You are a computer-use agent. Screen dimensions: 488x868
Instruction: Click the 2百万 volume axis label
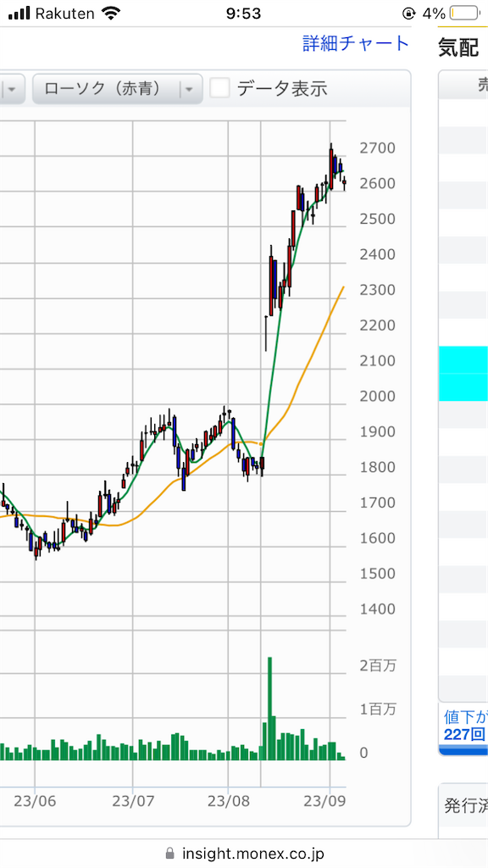[378, 666]
